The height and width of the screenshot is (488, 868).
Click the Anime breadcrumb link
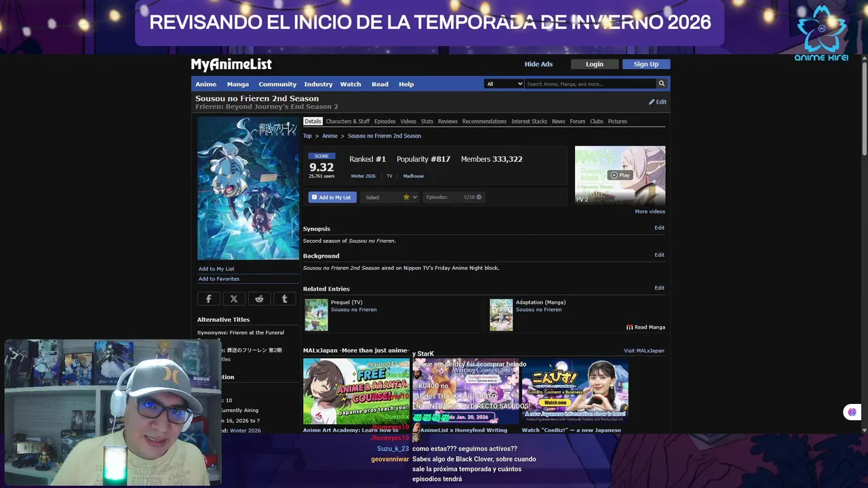coord(330,136)
